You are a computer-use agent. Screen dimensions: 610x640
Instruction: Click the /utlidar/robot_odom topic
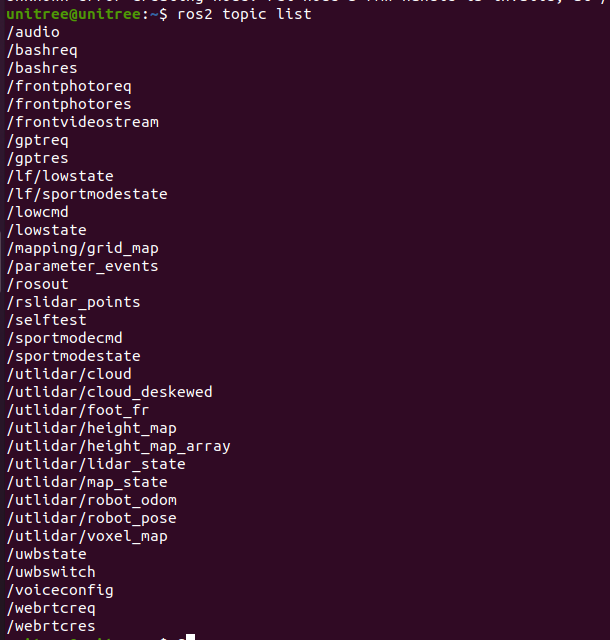(92, 500)
